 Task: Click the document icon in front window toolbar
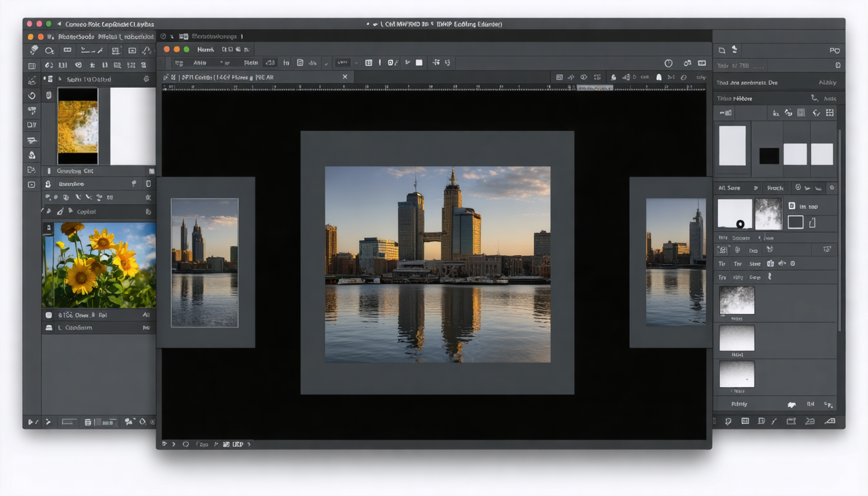[300, 63]
